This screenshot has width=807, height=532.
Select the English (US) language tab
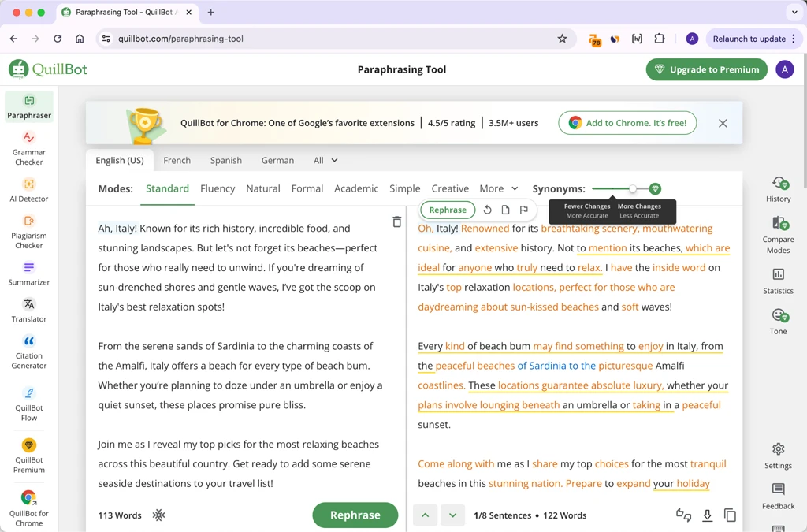120,161
